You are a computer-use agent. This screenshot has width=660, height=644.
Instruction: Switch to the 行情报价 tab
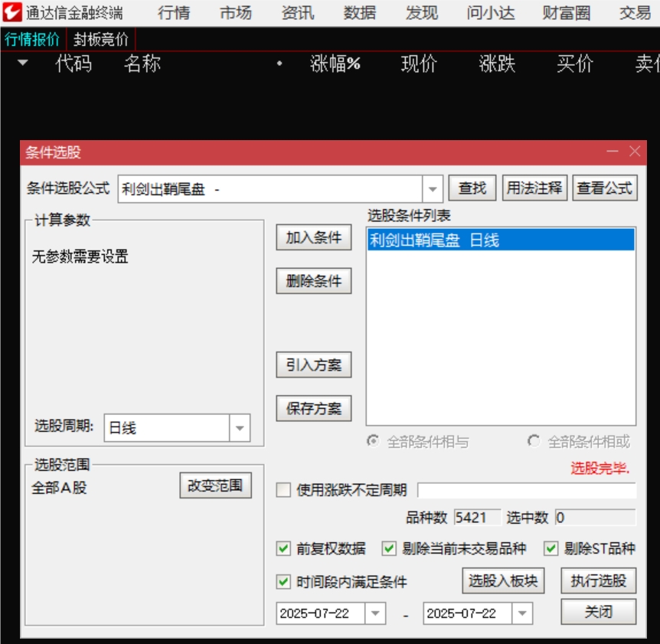click(32, 39)
